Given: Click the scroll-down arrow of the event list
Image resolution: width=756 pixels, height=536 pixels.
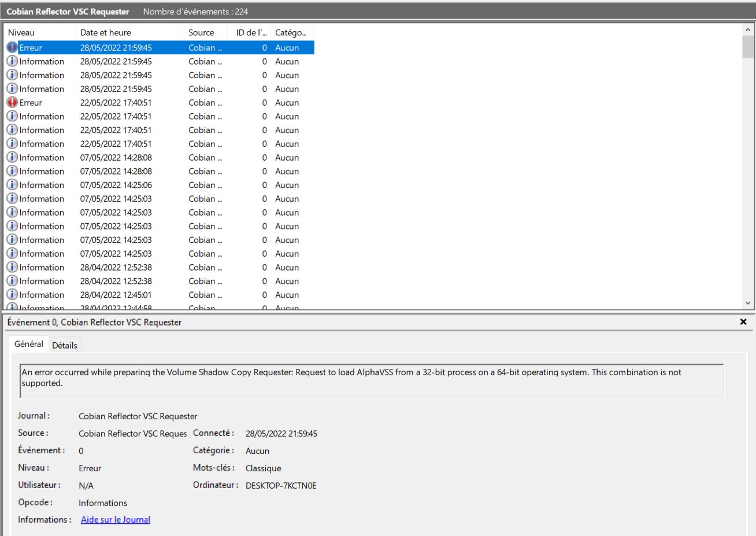Looking at the screenshot, I should click(x=748, y=303).
